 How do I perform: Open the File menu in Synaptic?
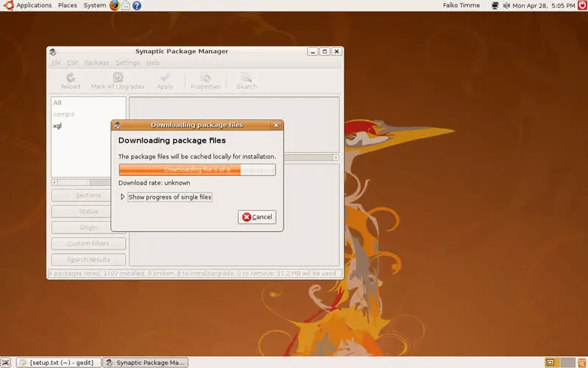coord(56,63)
